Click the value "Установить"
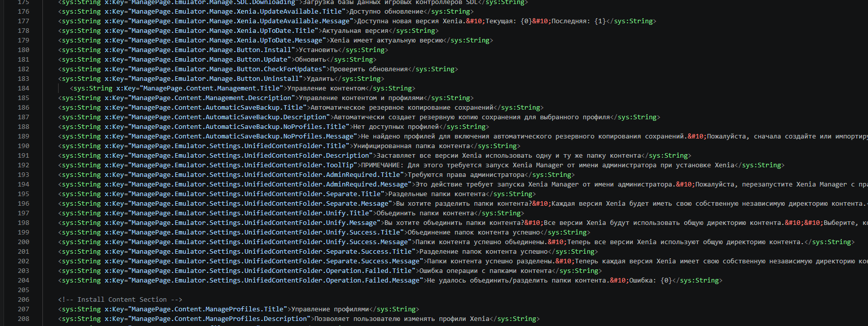Image resolution: width=868 pixels, height=326 pixels. (318, 50)
